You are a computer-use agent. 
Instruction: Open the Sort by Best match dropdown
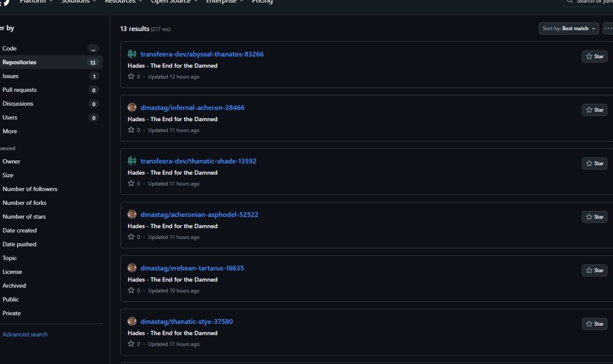pos(569,29)
